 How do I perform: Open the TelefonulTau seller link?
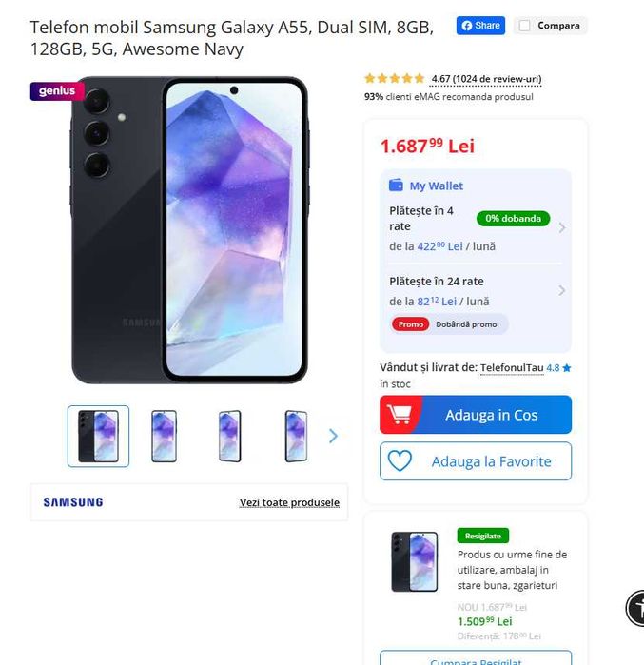pyautogui.click(x=512, y=367)
